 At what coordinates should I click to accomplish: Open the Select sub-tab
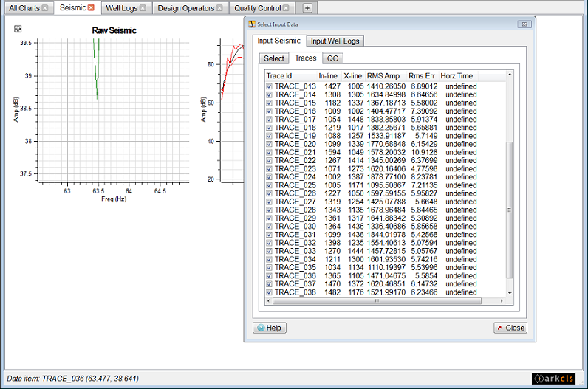tap(274, 58)
